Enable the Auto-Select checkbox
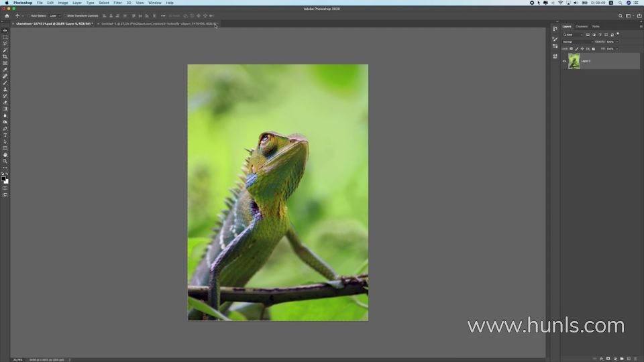The height and width of the screenshot is (362, 644). click(29, 15)
